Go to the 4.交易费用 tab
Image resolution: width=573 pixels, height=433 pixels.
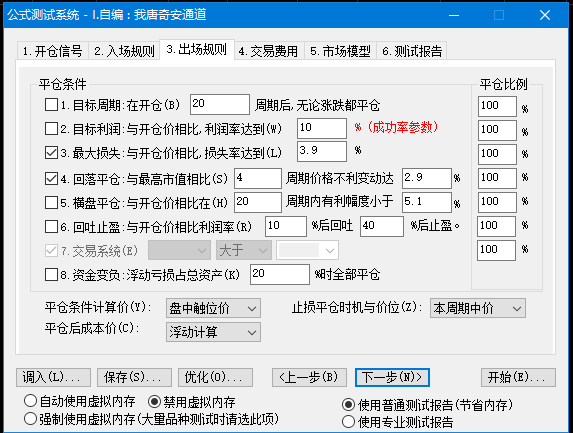269,51
